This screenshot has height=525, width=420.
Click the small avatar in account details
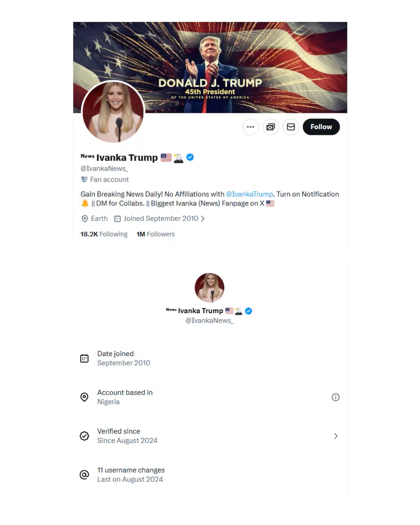[209, 288]
